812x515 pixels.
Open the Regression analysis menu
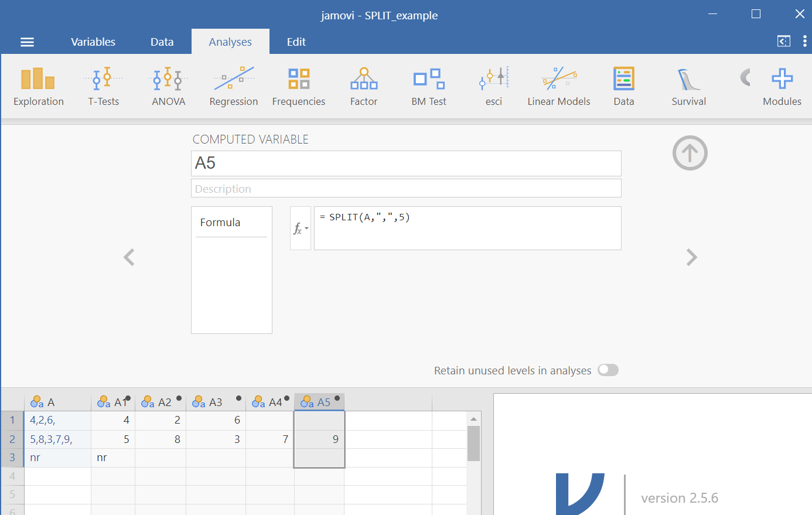234,87
